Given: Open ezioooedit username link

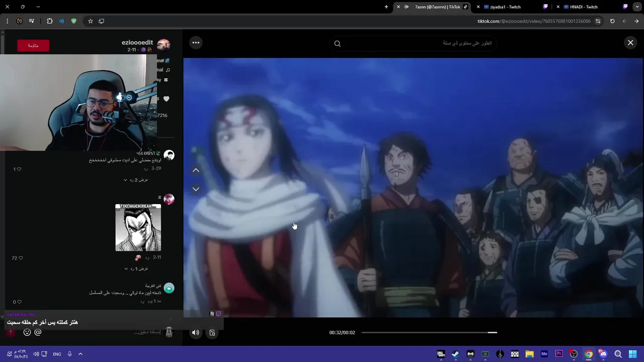Looking at the screenshot, I should point(137,42).
